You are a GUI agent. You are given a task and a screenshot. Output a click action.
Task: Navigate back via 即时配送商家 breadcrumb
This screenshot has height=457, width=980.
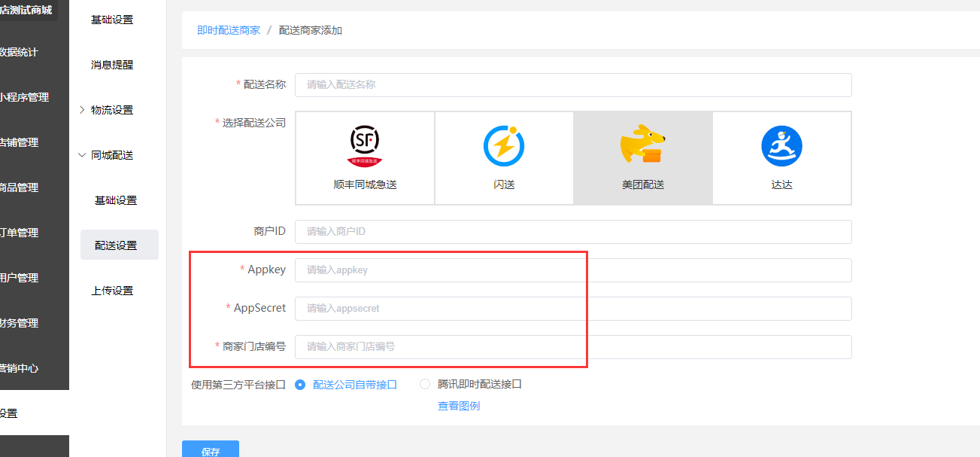(x=229, y=30)
